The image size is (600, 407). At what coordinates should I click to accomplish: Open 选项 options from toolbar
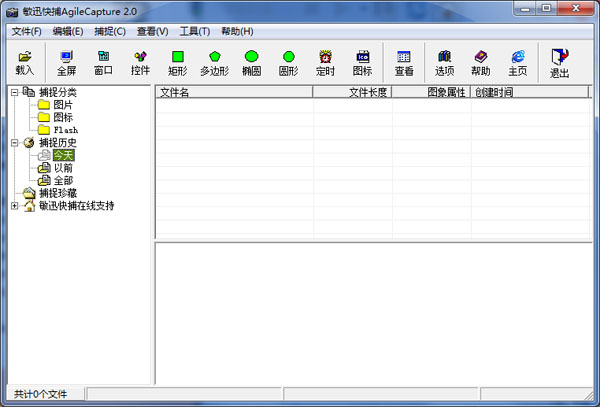click(x=444, y=63)
